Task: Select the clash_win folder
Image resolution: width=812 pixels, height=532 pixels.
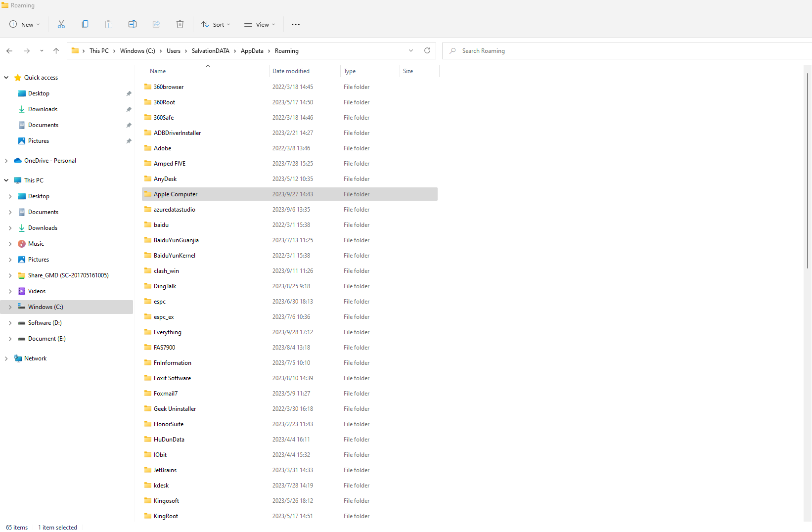Action: [290, 271]
